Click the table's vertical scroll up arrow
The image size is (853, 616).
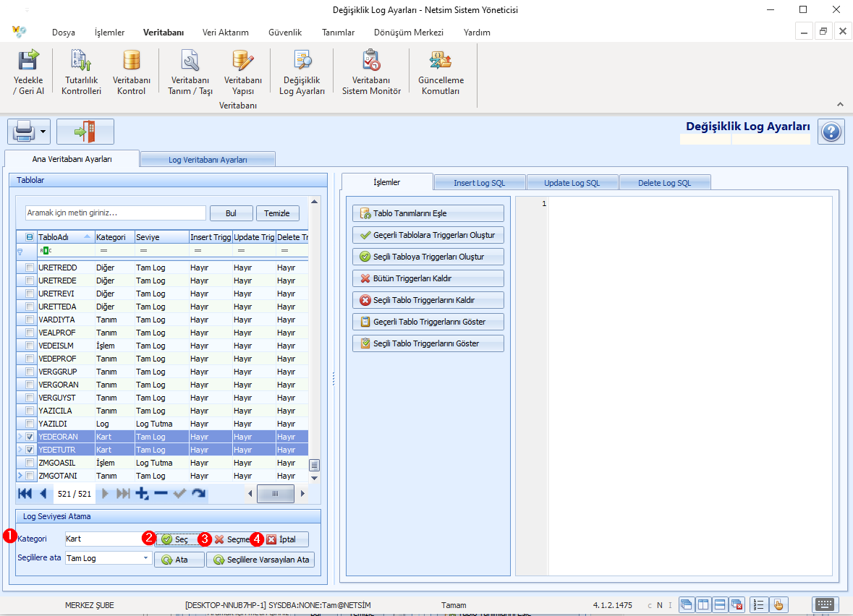tap(314, 202)
